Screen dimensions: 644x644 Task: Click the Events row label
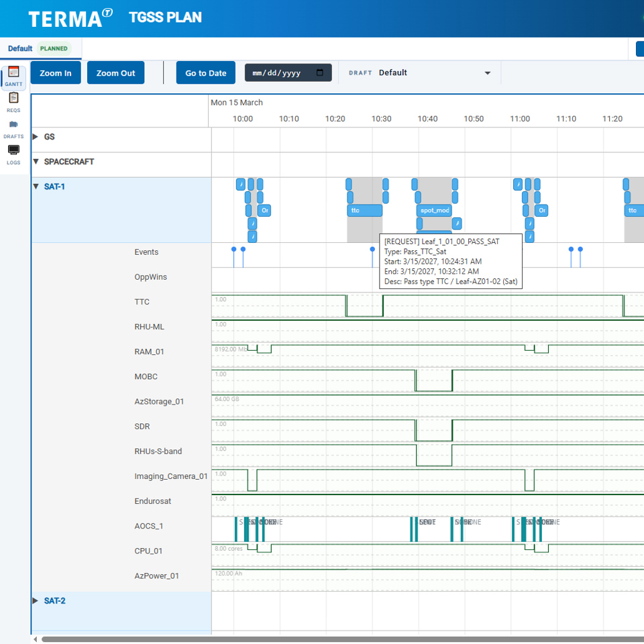point(146,252)
